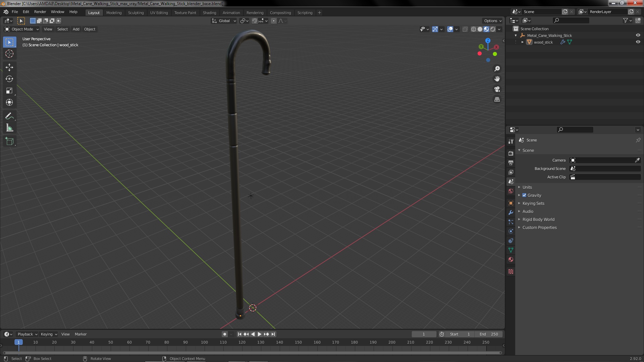Image resolution: width=644 pixels, height=362 pixels.
Task: Open Physics properties tab
Action: pos(511,231)
